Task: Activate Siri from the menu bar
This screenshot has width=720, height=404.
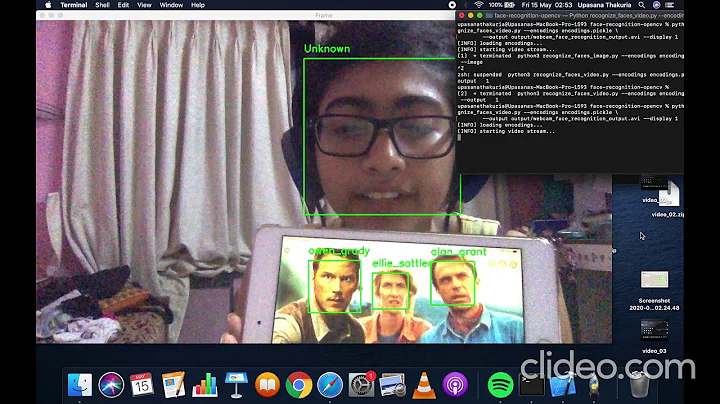Action: 656,5
